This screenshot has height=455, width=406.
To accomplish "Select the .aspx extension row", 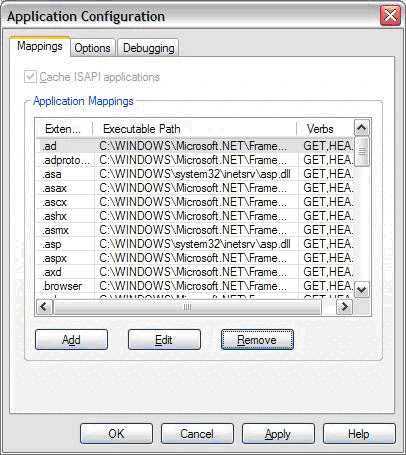I will (x=195, y=258).
